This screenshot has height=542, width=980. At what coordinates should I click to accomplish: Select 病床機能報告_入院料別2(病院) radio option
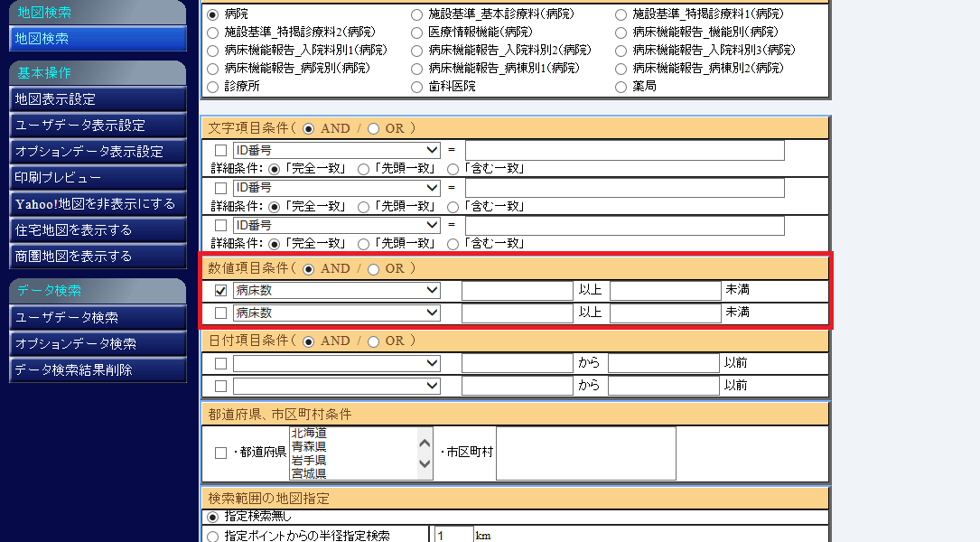click(417, 51)
